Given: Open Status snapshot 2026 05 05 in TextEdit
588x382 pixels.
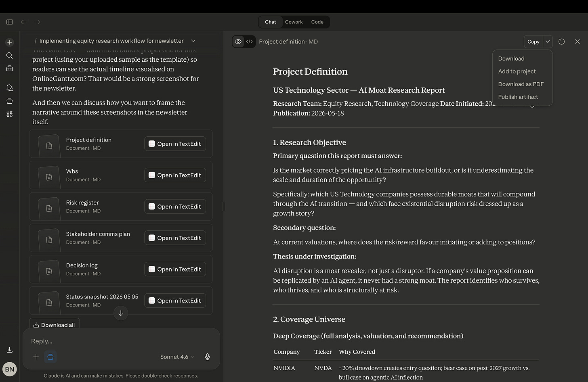Looking at the screenshot, I should pyautogui.click(x=175, y=301).
